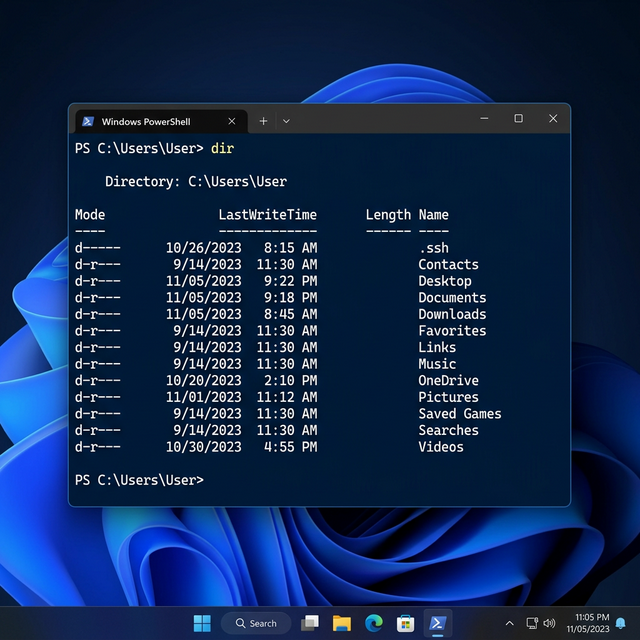This screenshot has width=640, height=640.
Task: Click the 'Documents' directory name
Action: coord(452,298)
